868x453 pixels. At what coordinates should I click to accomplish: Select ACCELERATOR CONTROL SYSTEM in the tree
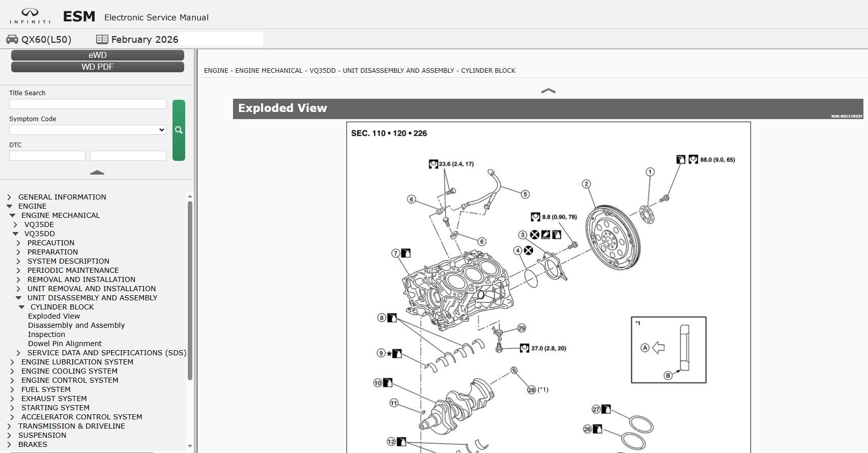[x=82, y=417]
